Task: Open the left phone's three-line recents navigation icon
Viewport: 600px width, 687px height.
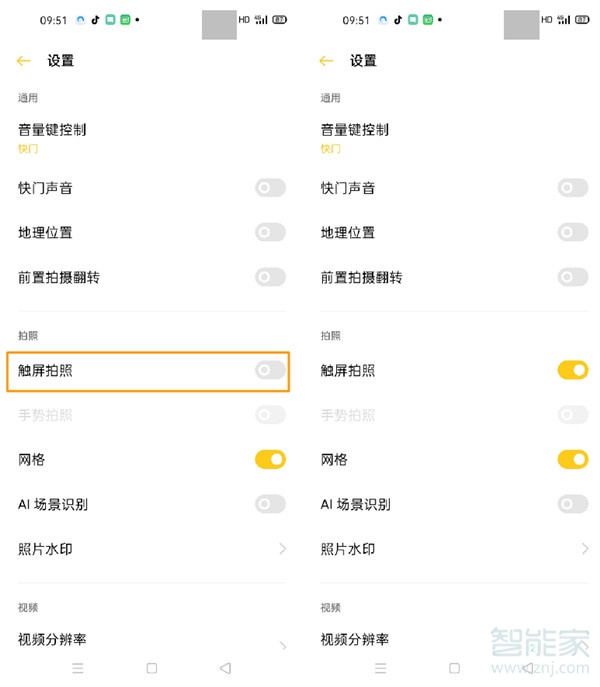Action: click(79, 668)
